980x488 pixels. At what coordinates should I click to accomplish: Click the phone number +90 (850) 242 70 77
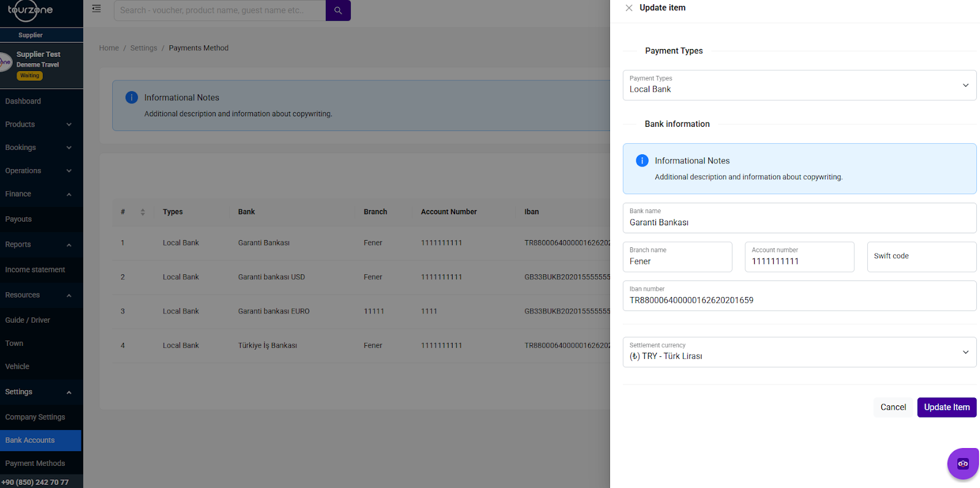coord(35,482)
